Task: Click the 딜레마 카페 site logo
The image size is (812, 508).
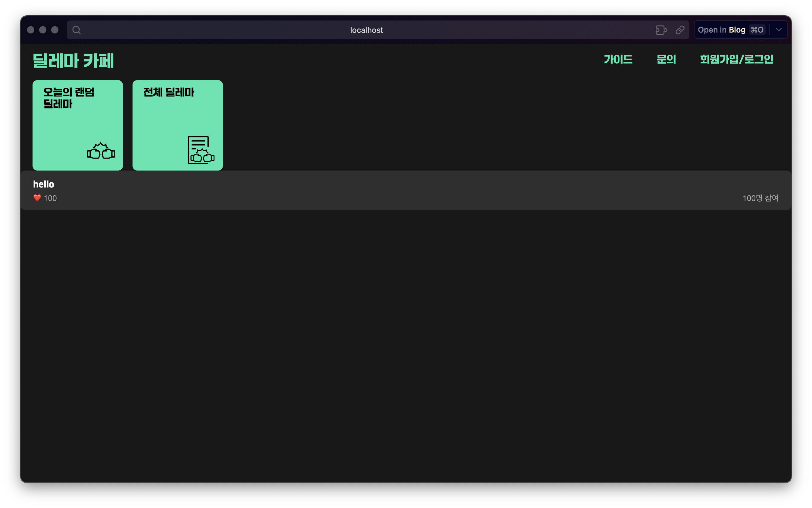Action: click(x=73, y=61)
